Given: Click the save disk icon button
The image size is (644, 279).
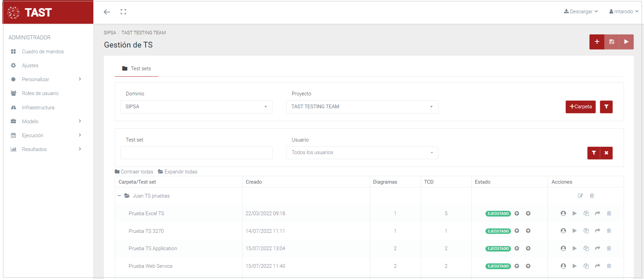Looking at the screenshot, I should click(x=611, y=42).
